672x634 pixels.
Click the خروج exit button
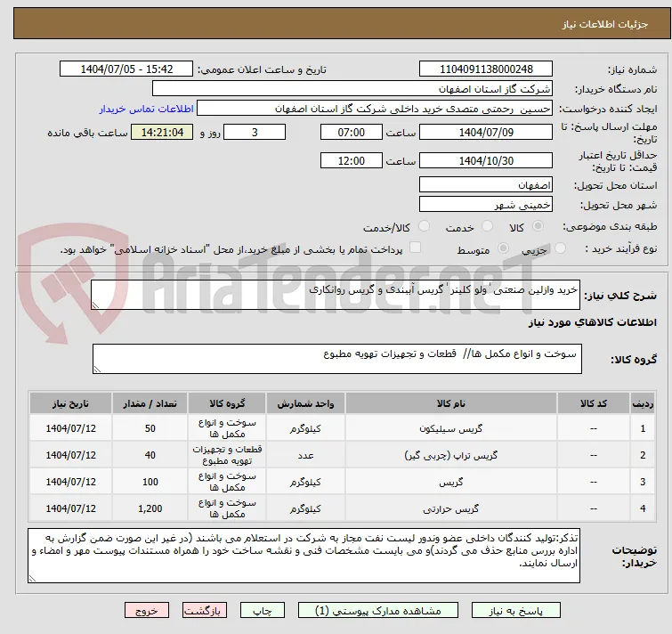147,611
